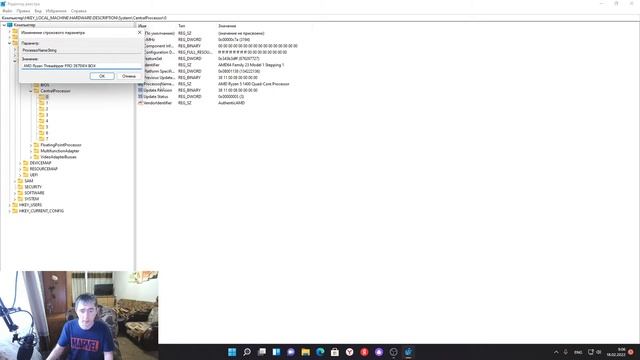The image size is (640, 360).
Task: Select the CentralProcessor key folder
Action: (52, 91)
